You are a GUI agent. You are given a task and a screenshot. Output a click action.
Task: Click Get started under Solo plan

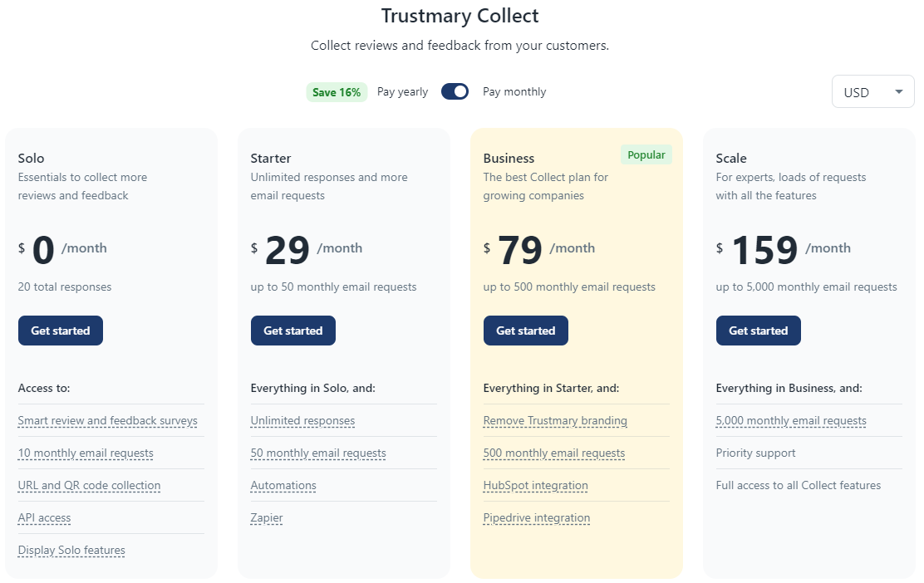tap(61, 331)
